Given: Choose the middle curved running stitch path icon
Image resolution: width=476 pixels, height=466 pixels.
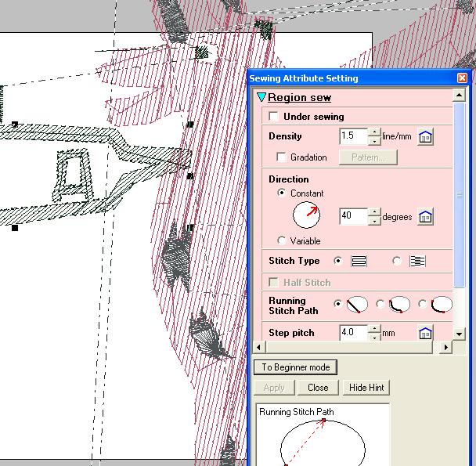Looking at the screenshot, I should [400, 304].
